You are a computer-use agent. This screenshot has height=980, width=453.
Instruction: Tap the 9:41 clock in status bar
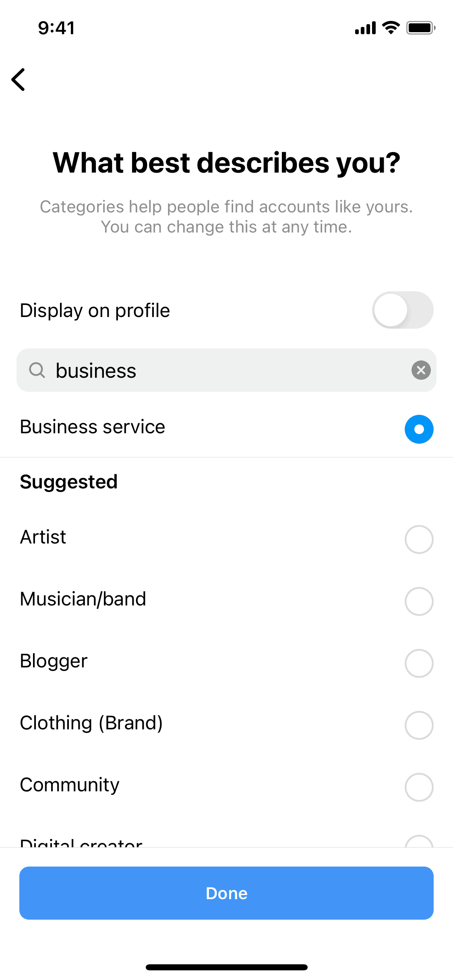tap(56, 28)
